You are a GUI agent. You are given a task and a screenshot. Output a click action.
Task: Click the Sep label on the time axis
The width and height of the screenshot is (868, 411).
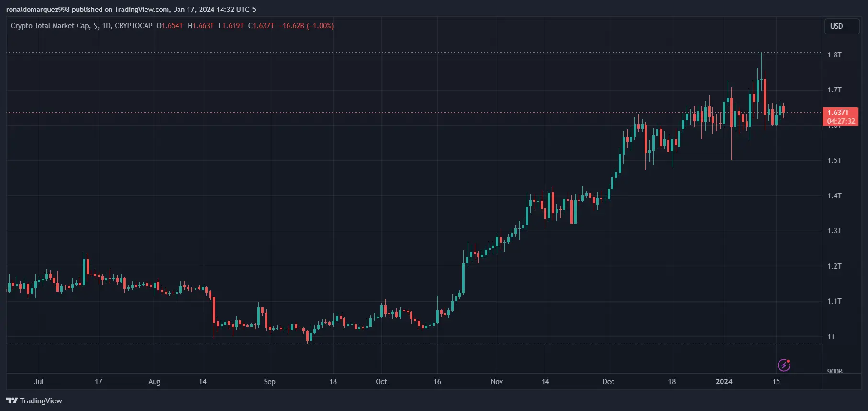(269, 382)
